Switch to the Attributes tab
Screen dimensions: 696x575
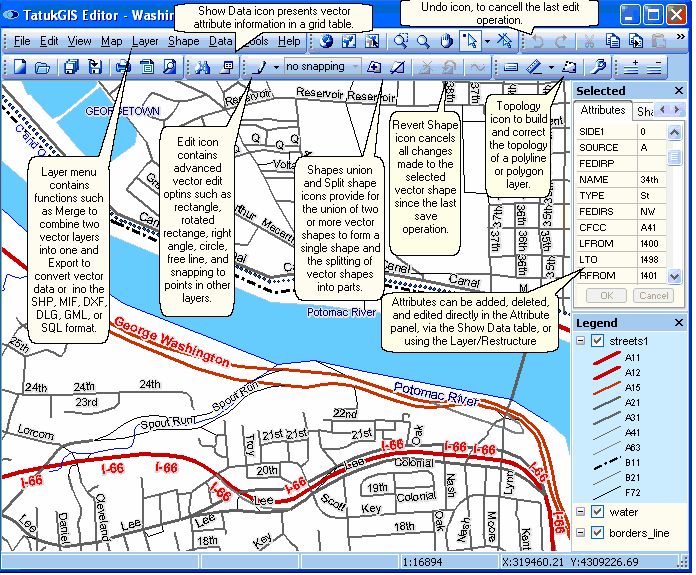pyautogui.click(x=602, y=110)
